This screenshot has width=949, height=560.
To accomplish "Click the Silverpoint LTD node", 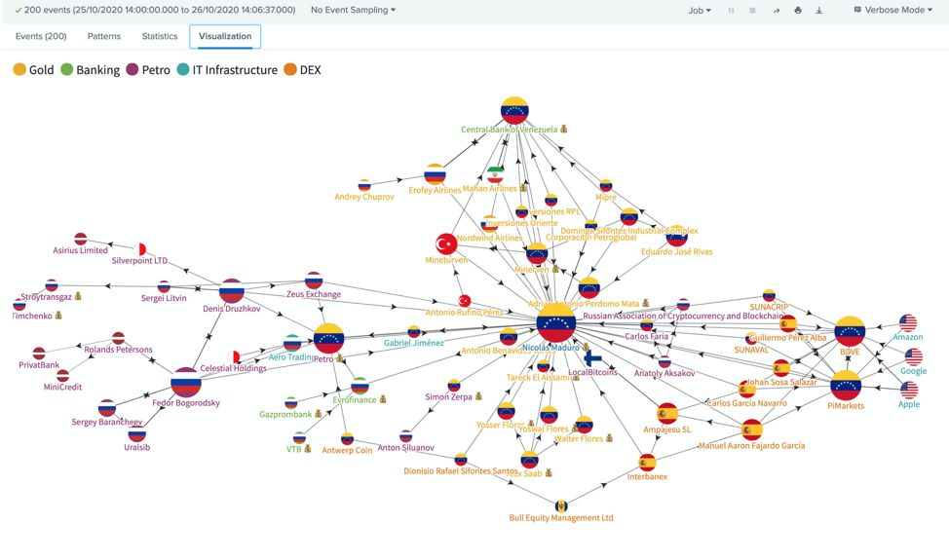I will [139, 249].
